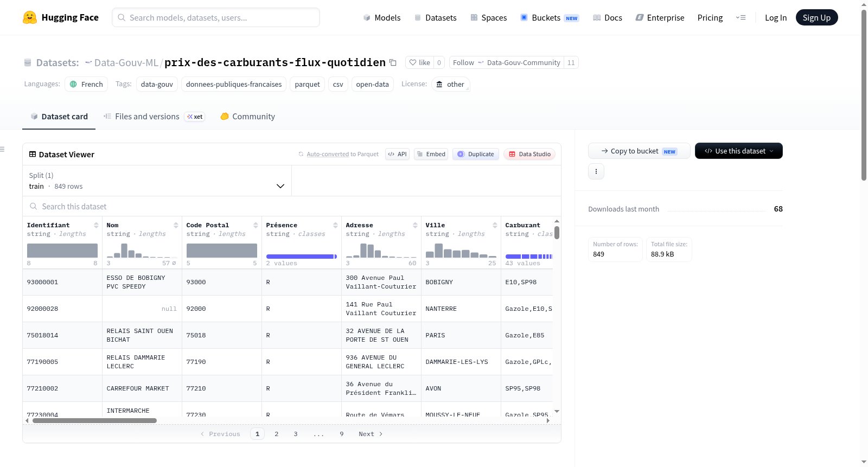Sort the Présence column
This screenshot has width=868, height=467.
point(335,225)
